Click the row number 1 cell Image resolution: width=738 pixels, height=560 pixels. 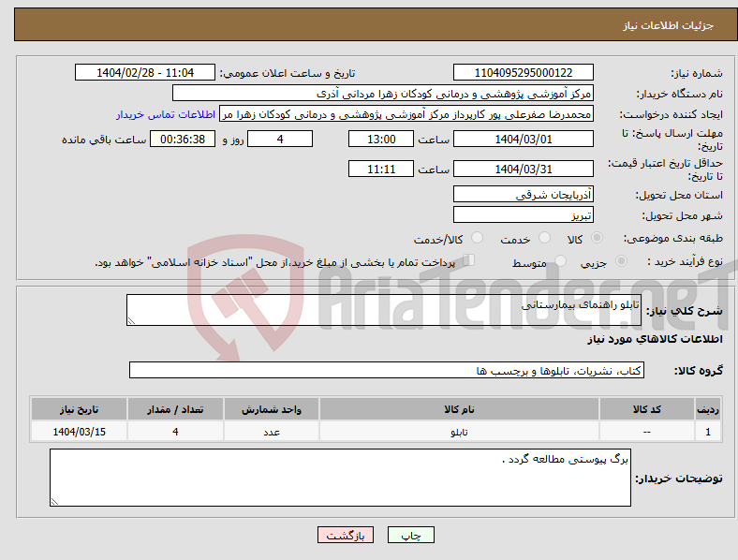(707, 431)
